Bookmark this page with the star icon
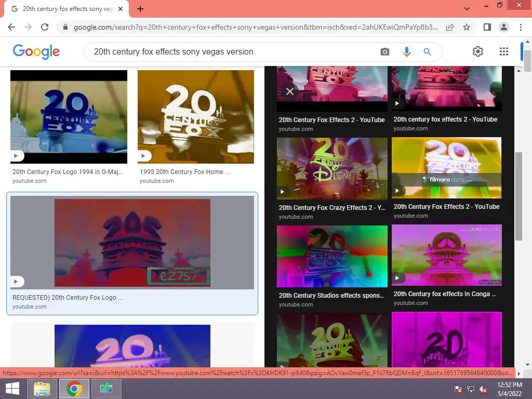Screen dimensions: 532x399 [x=467, y=27]
